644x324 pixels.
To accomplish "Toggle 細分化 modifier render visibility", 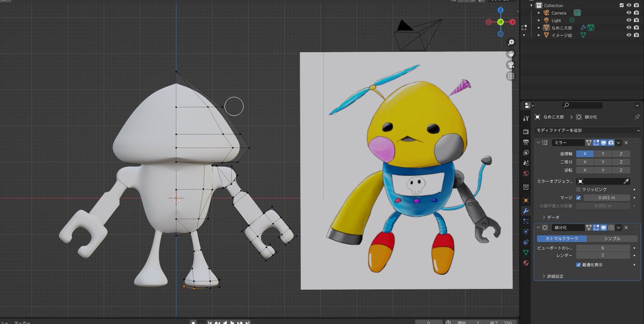I will pyautogui.click(x=611, y=227).
